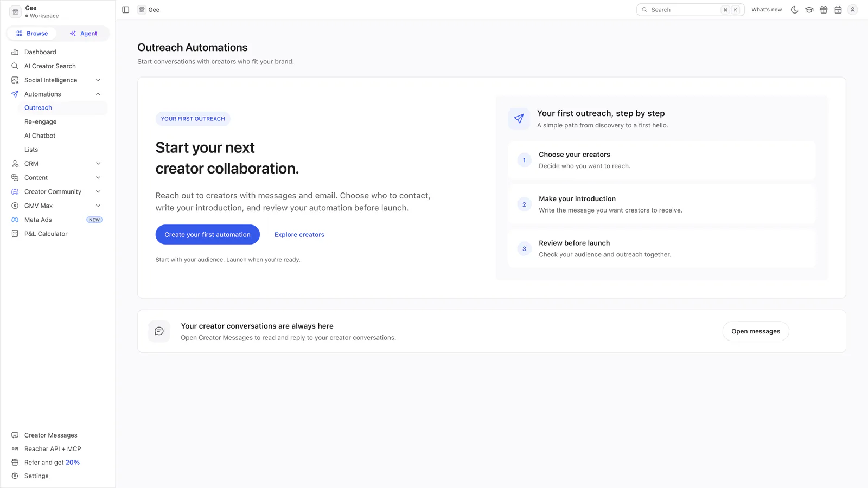Click the Meta Ads infinity icon
Screen dimensions: 868x488
(x=15, y=220)
